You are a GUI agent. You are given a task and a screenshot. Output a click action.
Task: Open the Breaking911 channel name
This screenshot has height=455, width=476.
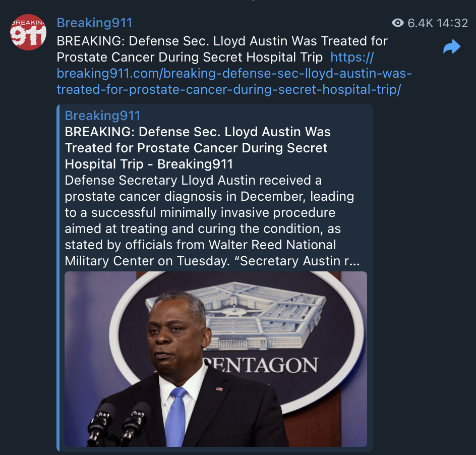[x=94, y=23]
